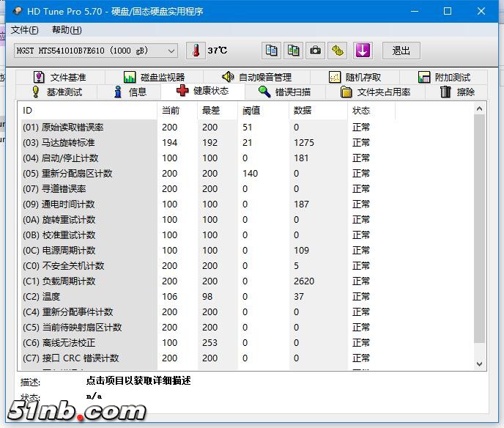This screenshot has height=428, width=504.
Task: Open the 文件(F) menu
Action: 24,30
